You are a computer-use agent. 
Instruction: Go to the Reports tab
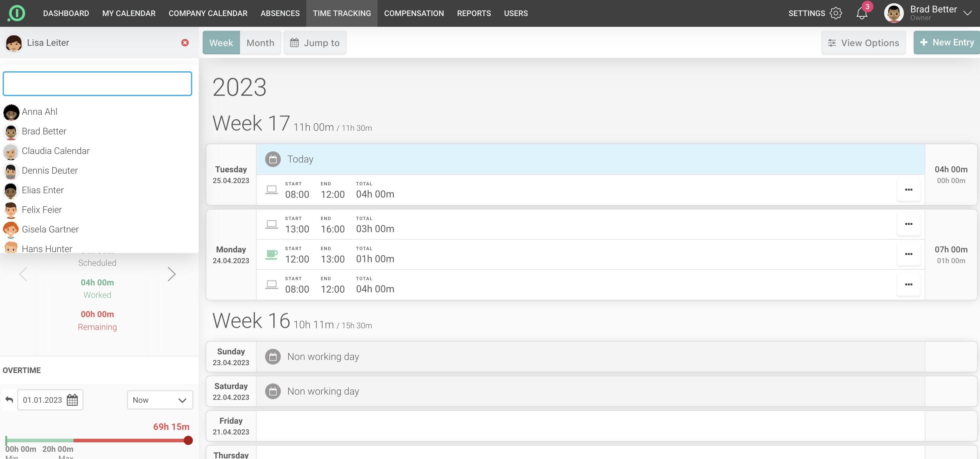tap(474, 13)
